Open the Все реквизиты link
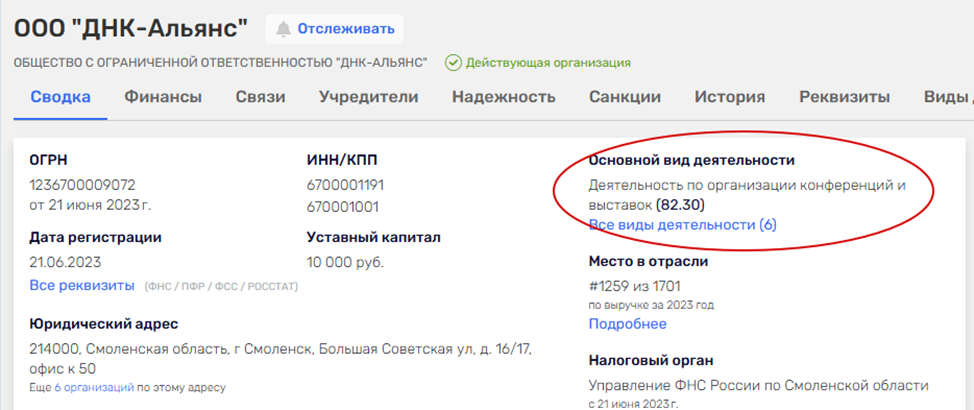Viewport: 974px width, 410px height. (x=82, y=286)
